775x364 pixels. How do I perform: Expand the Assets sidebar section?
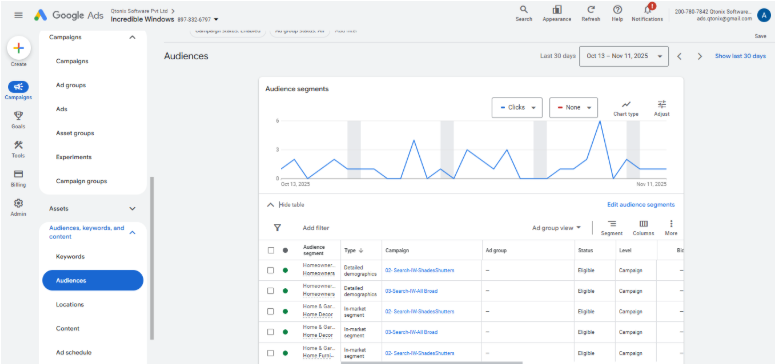[x=132, y=209]
